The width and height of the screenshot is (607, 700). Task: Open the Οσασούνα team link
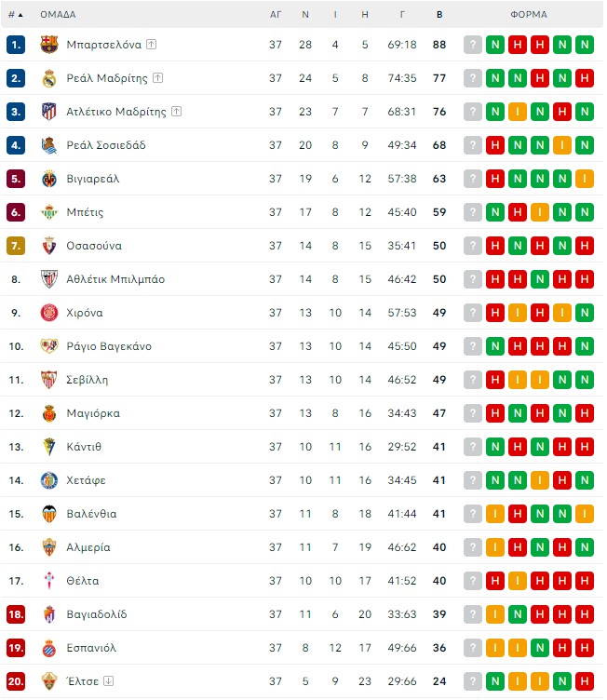(94, 246)
